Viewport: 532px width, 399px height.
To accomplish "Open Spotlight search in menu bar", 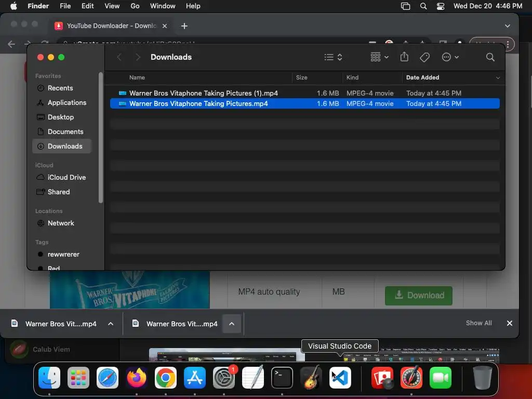I will coord(423,6).
